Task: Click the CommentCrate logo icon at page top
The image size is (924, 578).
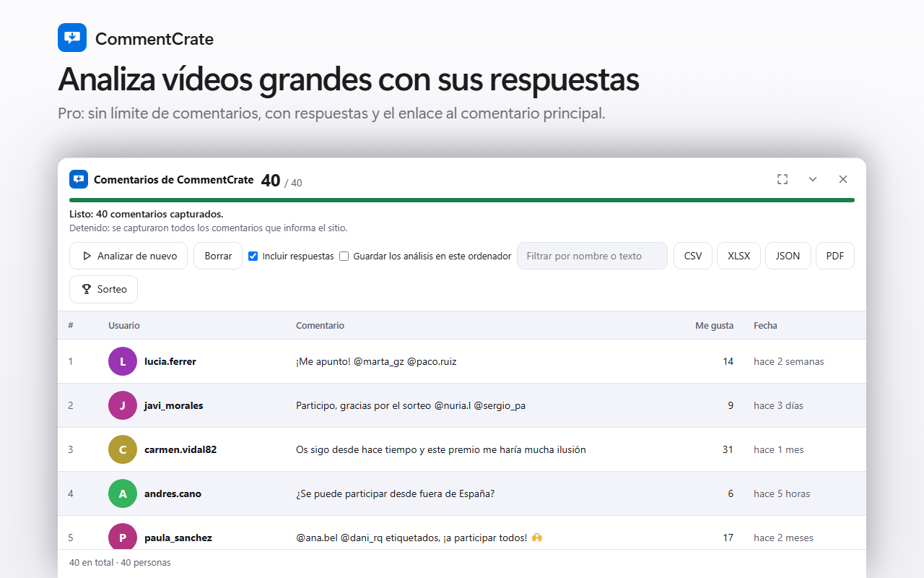Action: [x=72, y=38]
